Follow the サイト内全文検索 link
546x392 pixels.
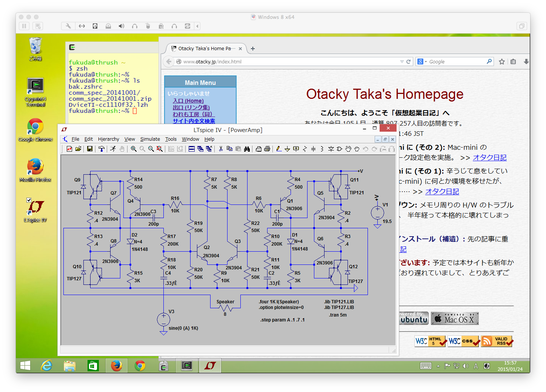tap(194, 121)
